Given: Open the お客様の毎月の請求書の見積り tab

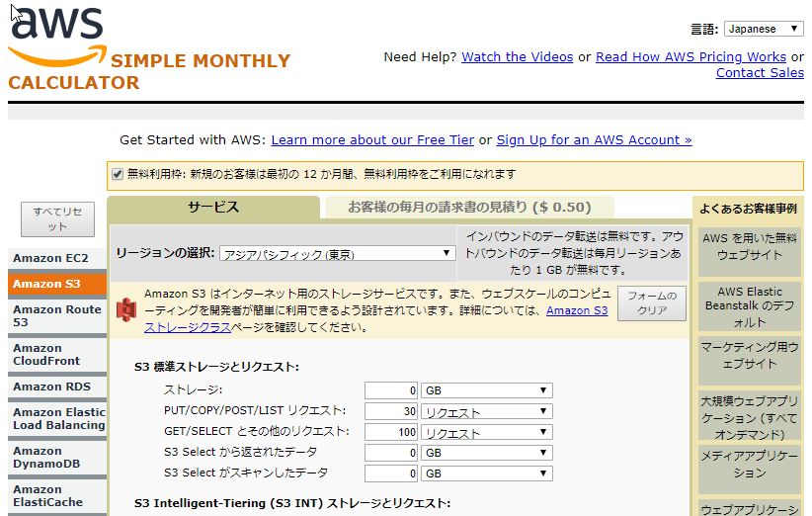Looking at the screenshot, I should (x=469, y=208).
